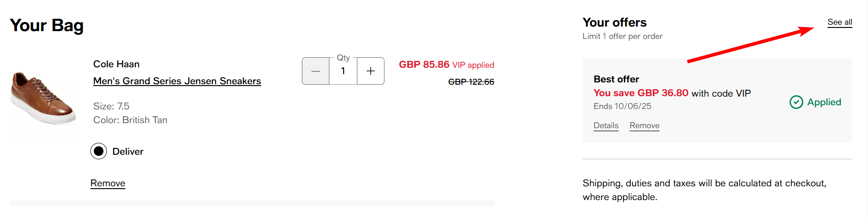Open the brown sneaker product thumbnail

(43, 98)
